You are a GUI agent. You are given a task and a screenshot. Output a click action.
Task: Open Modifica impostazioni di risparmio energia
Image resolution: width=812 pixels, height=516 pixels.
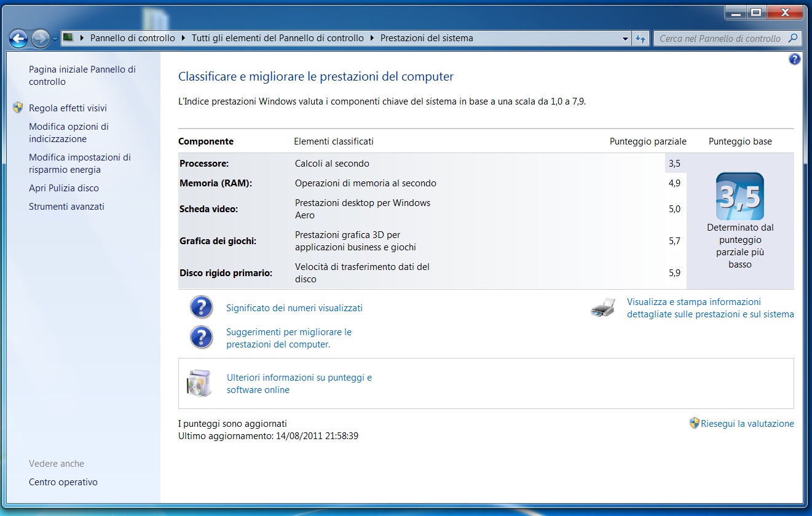tap(80, 164)
